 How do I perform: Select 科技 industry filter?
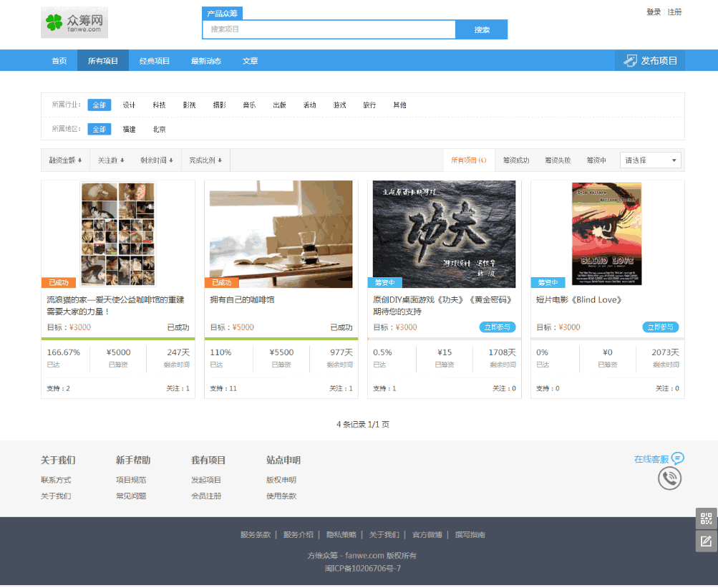(x=159, y=105)
